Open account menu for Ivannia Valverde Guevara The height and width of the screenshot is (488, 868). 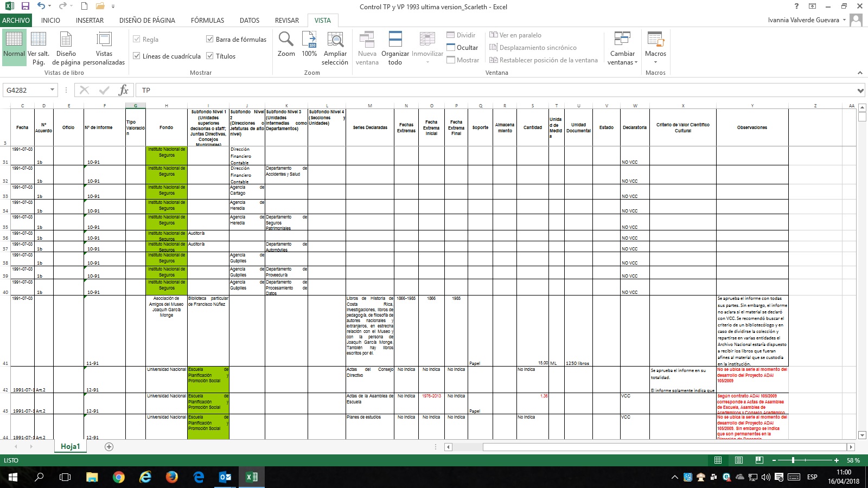[x=807, y=20]
